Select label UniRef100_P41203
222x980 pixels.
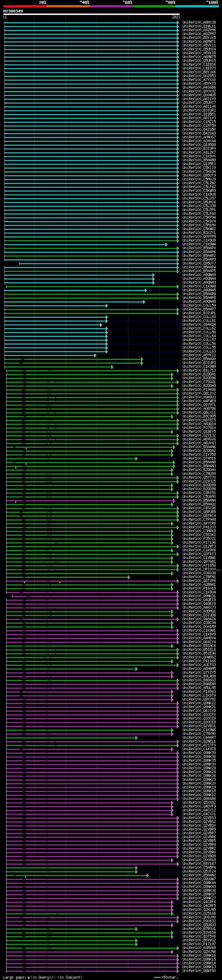coord(199,527)
